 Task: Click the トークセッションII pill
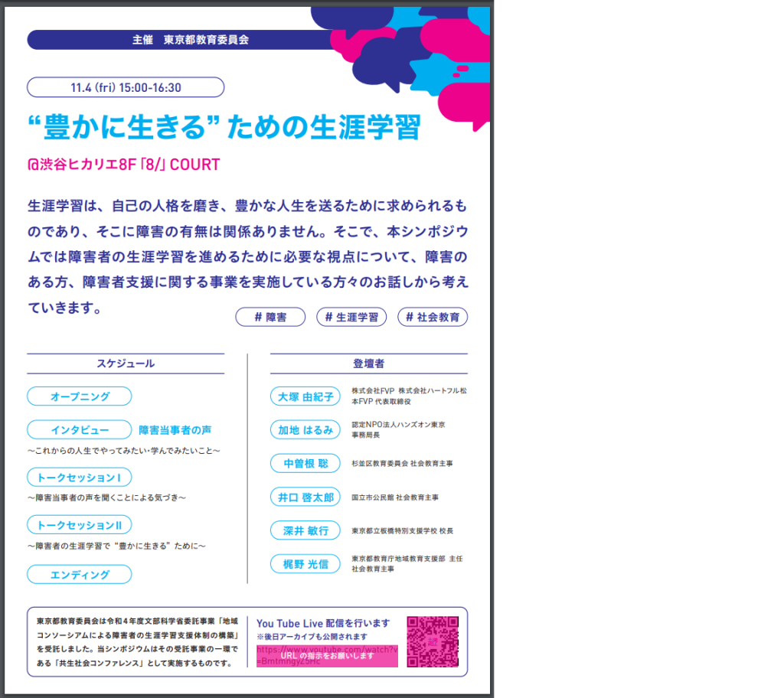[x=80, y=525]
